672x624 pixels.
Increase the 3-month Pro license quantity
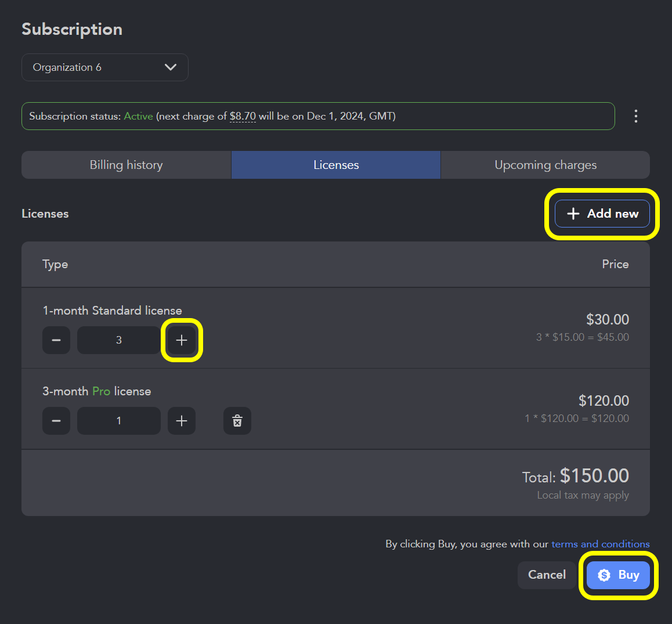tap(182, 421)
